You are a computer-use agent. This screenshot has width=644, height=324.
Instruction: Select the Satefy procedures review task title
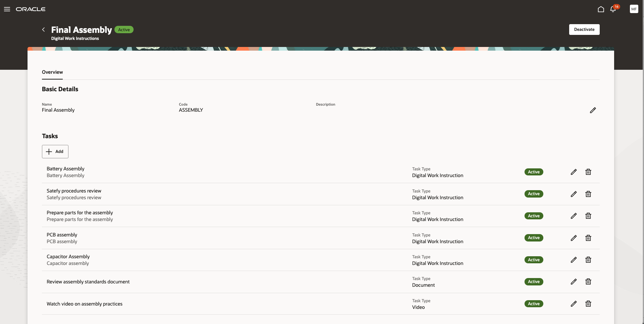click(74, 191)
